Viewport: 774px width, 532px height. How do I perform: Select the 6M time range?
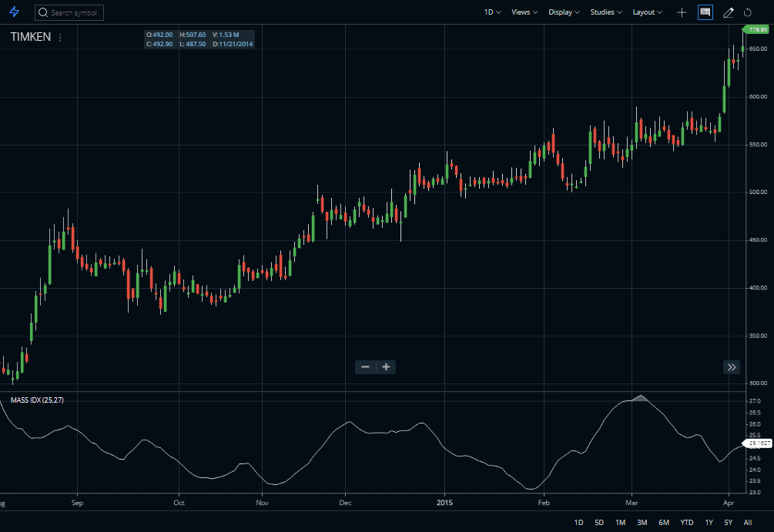pos(663,522)
